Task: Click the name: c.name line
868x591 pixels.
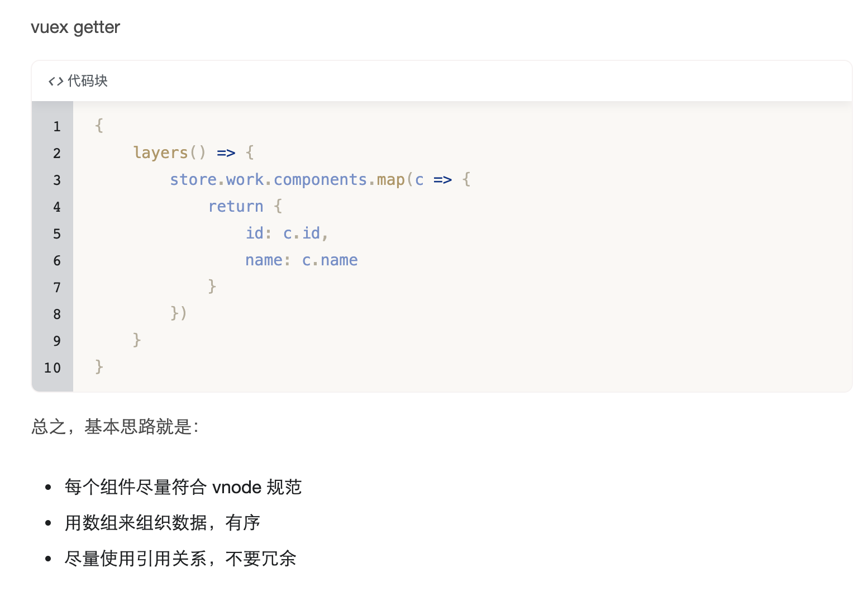Action: pyautogui.click(x=302, y=260)
